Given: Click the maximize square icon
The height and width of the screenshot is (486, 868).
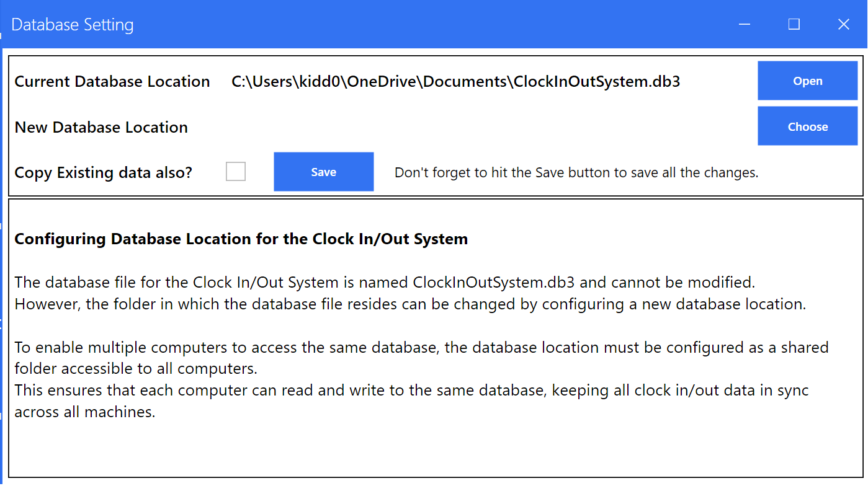Looking at the screenshot, I should [794, 24].
